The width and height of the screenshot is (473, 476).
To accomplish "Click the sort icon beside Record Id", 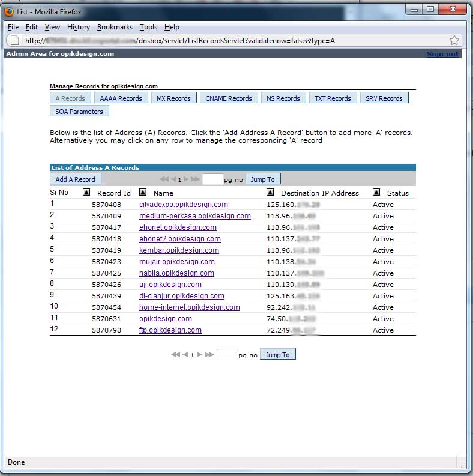I will point(86,192).
